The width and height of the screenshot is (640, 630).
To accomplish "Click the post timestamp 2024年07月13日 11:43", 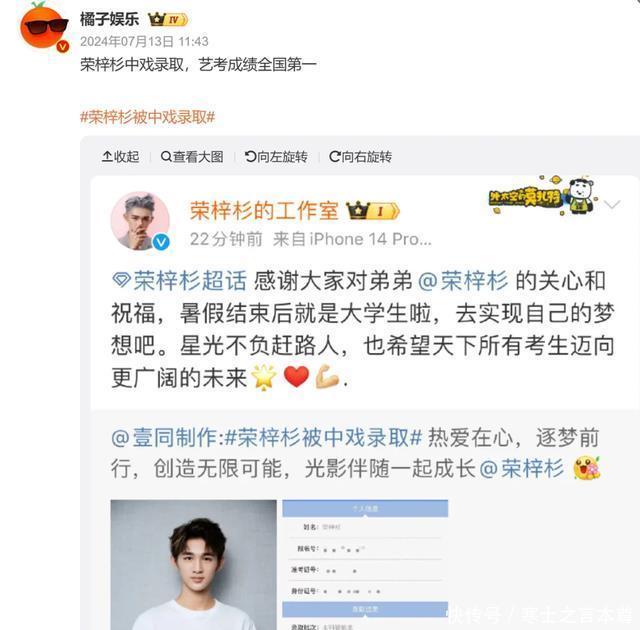I will pos(144,41).
